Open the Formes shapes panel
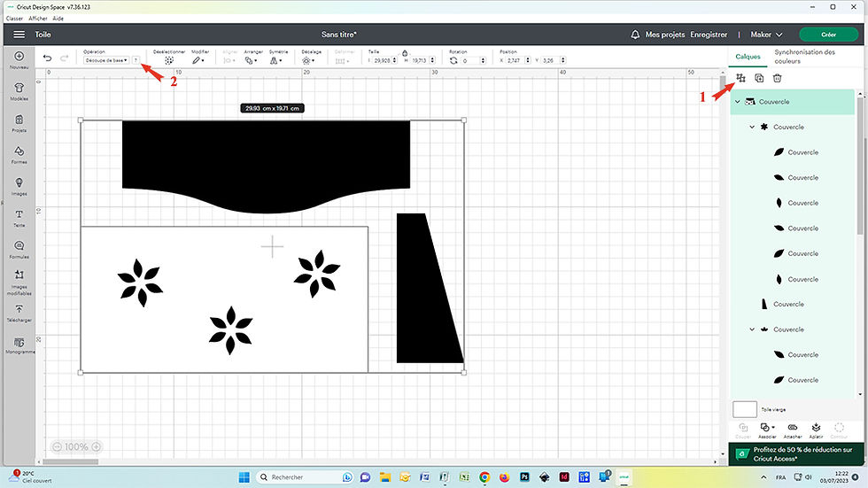 pos(19,151)
